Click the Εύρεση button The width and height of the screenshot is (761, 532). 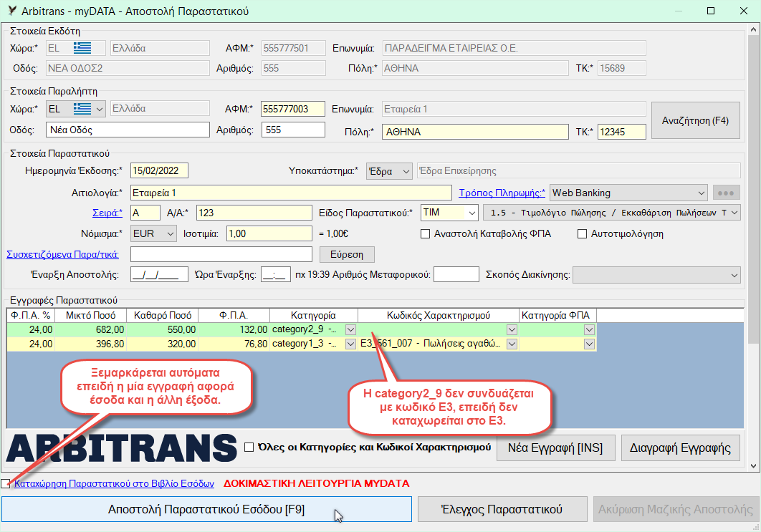point(347,254)
